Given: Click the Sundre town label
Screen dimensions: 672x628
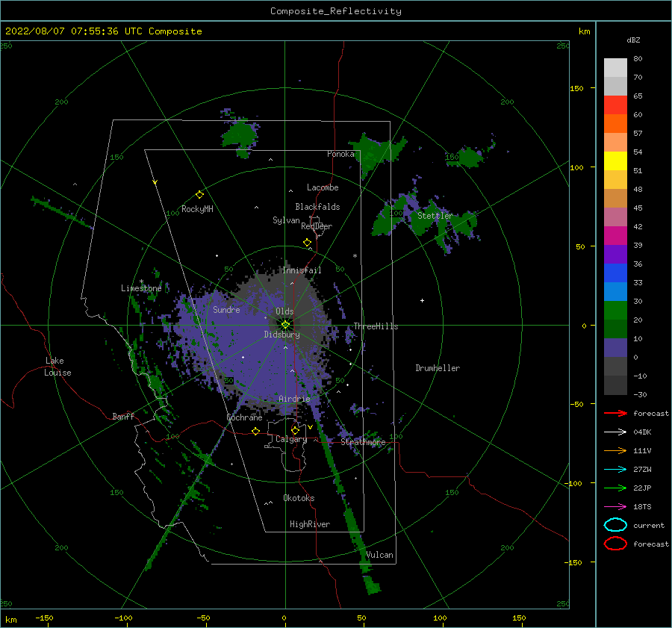Looking at the screenshot, I should click(x=226, y=310).
